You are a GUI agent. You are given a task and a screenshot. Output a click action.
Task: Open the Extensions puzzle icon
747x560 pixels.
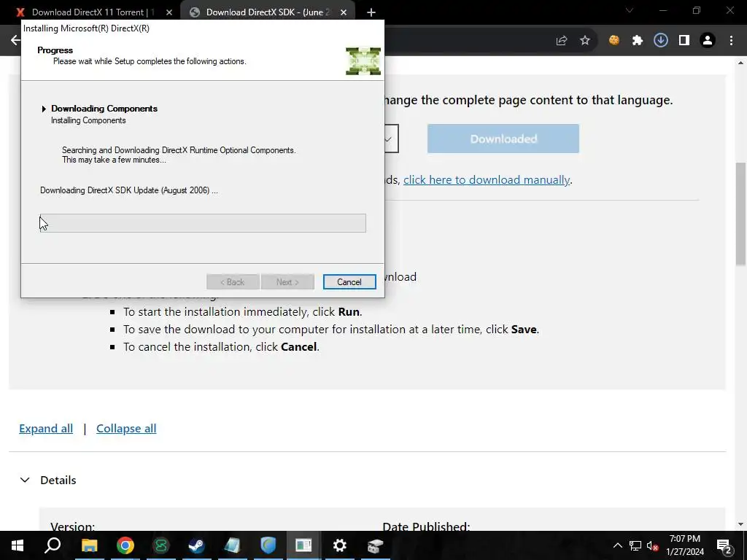click(638, 41)
